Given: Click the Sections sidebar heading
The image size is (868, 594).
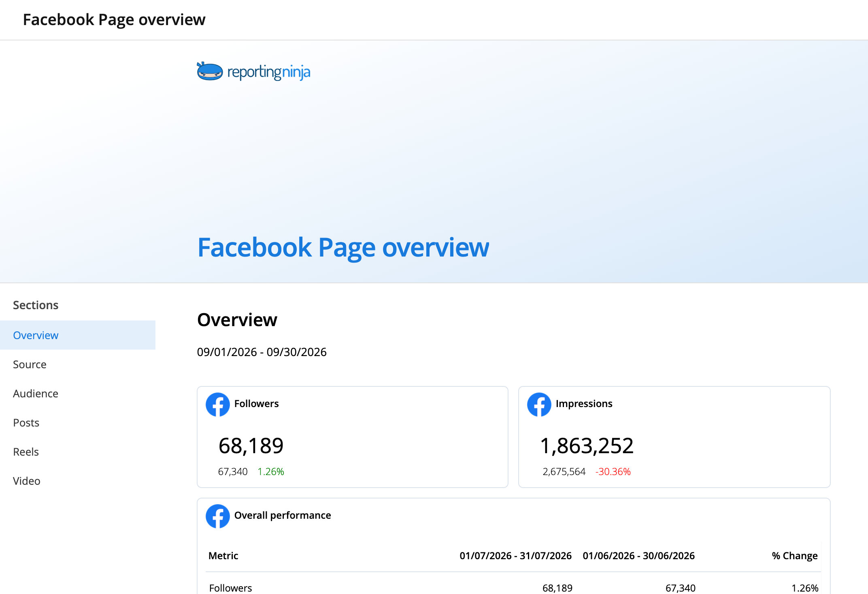Looking at the screenshot, I should pyautogui.click(x=36, y=305).
